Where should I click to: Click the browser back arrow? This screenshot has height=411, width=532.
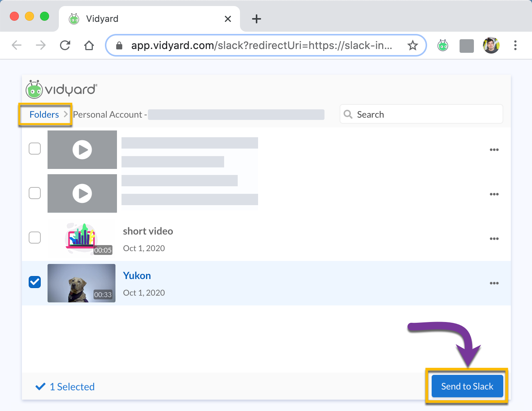[x=17, y=46]
